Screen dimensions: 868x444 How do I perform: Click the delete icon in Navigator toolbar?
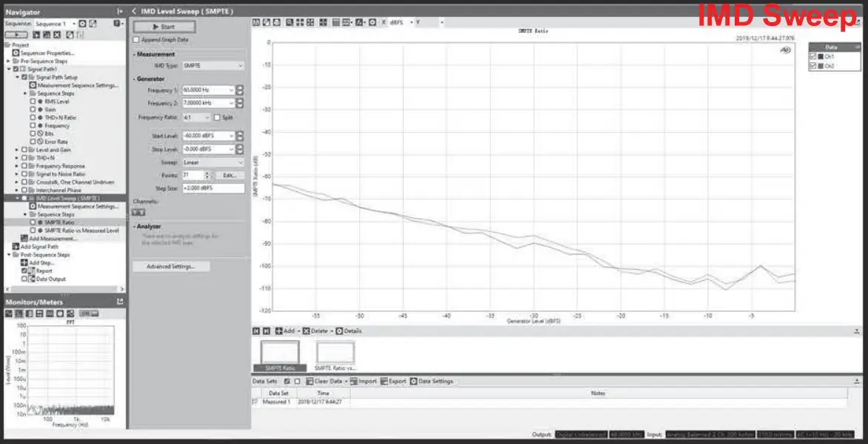(56, 35)
